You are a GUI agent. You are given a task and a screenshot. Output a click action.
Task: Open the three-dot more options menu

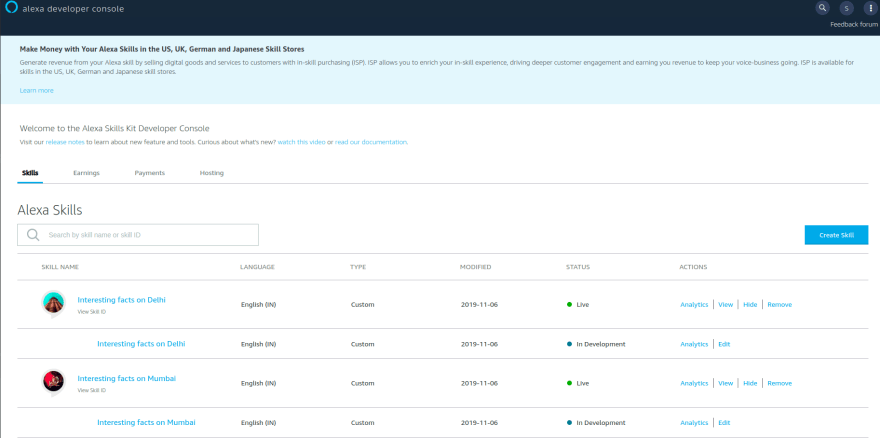click(x=870, y=8)
